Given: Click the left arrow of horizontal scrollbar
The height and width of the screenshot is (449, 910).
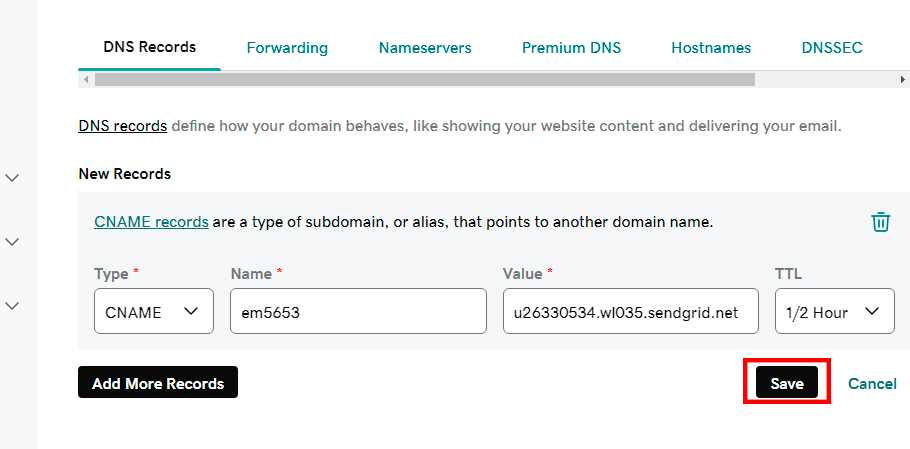Looking at the screenshot, I should 86,79.
